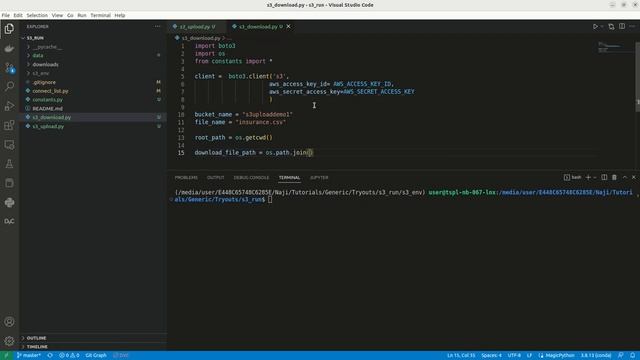Screen dimensions: 640x360
Task: Open the Docker view in activity bar
Action: [x=9, y=49]
